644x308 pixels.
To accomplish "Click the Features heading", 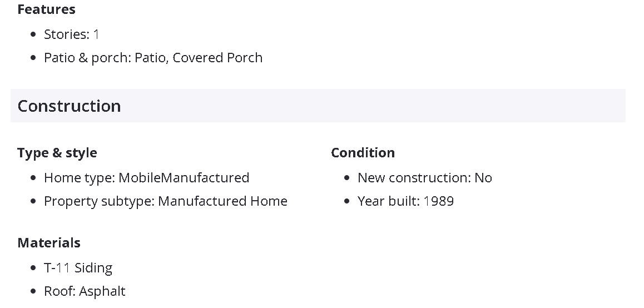I will pyautogui.click(x=46, y=9).
